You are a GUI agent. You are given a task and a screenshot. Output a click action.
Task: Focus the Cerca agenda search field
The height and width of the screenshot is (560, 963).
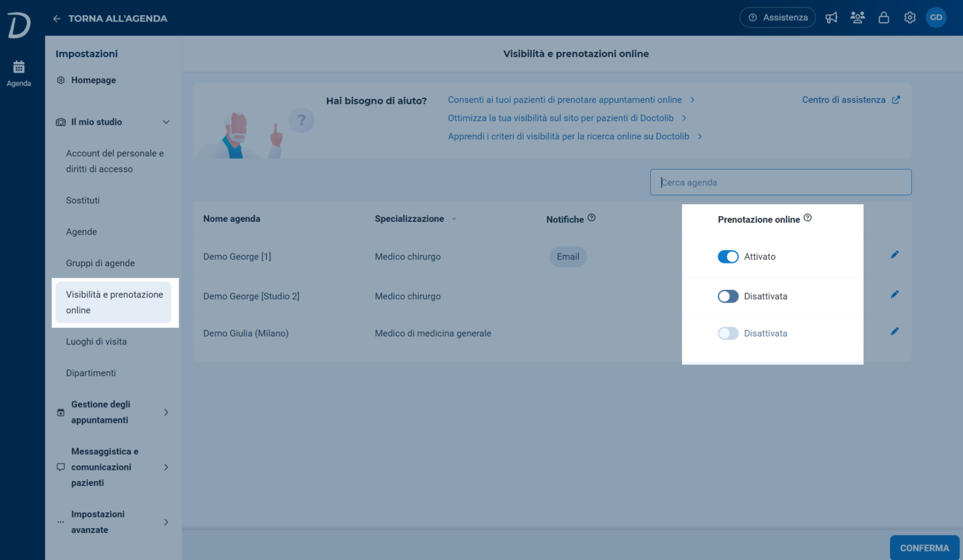pyautogui.click(x=781, y=182)
